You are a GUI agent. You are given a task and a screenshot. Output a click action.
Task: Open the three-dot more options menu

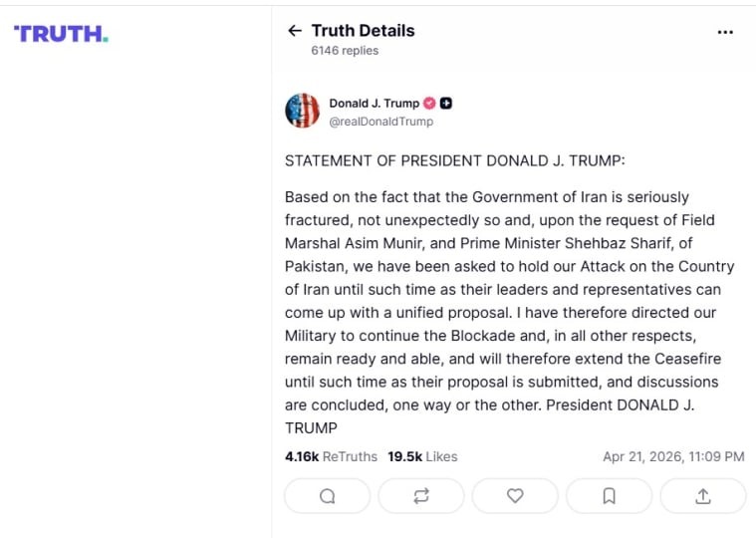pyautogui.click(x=725, y=32)
